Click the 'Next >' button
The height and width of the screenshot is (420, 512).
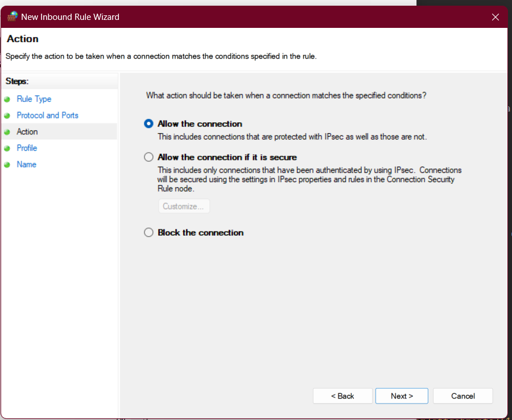click(x=402, y=396)
